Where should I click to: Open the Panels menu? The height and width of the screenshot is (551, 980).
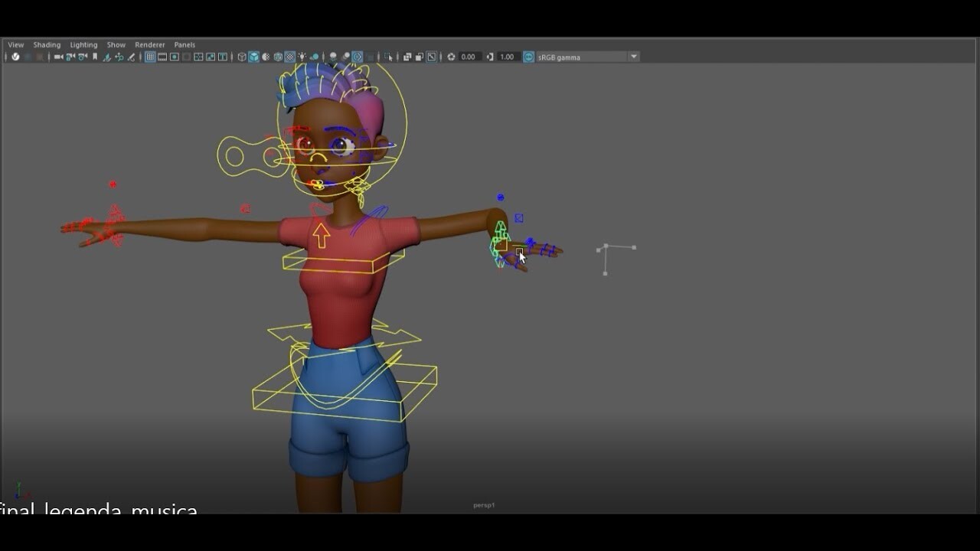184,44
